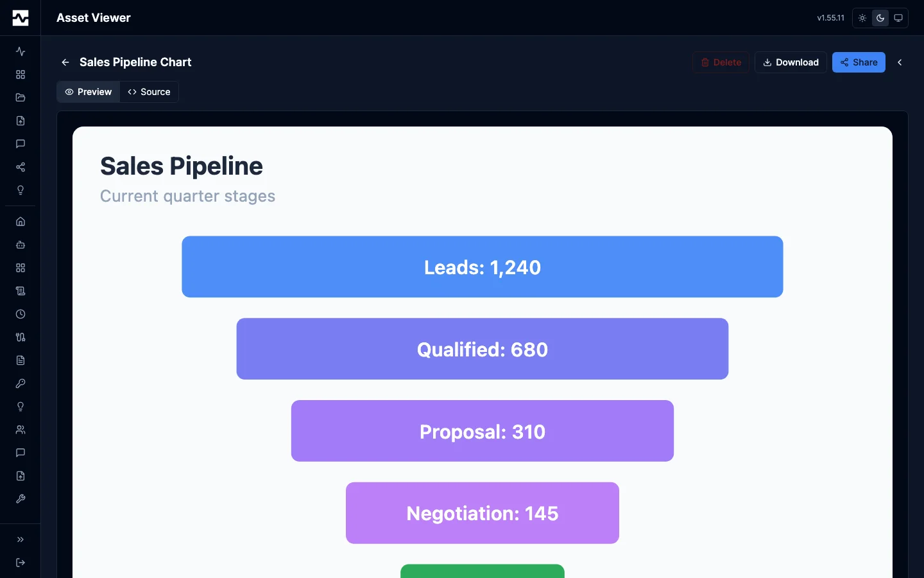Click the users group sidebar icon
The image size is (924, 578).
pos(21,430)
